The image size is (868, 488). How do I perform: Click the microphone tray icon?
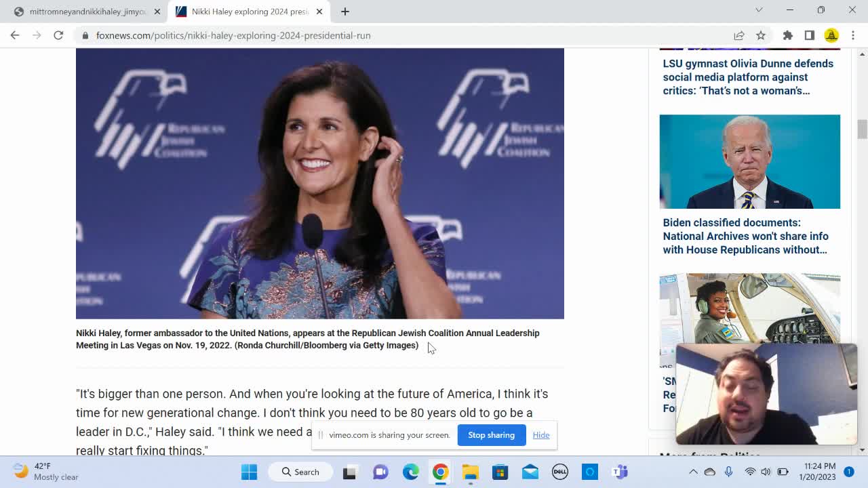(728, 472)
